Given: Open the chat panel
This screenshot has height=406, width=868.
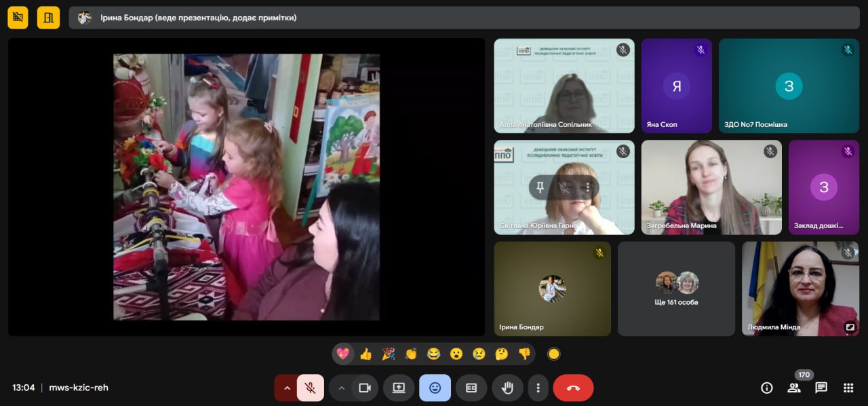Looking at the screenshot, I should (821, 388).
